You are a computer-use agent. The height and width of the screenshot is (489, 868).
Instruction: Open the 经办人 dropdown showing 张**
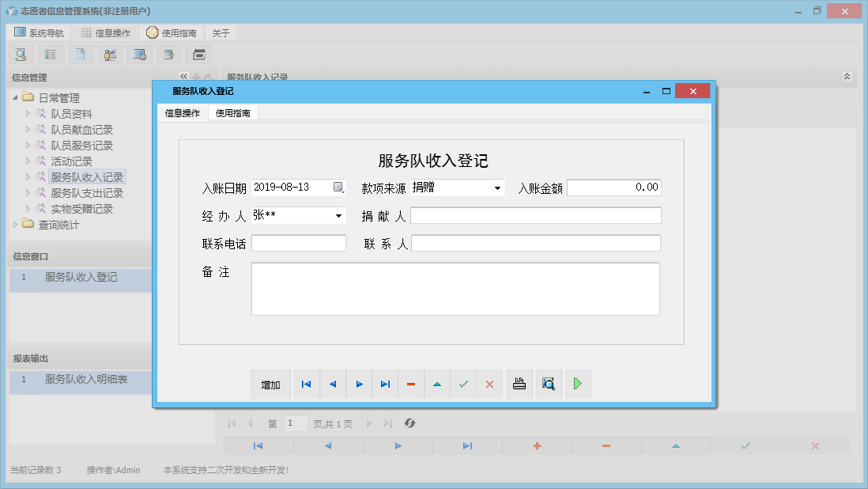tap(338, 214)
